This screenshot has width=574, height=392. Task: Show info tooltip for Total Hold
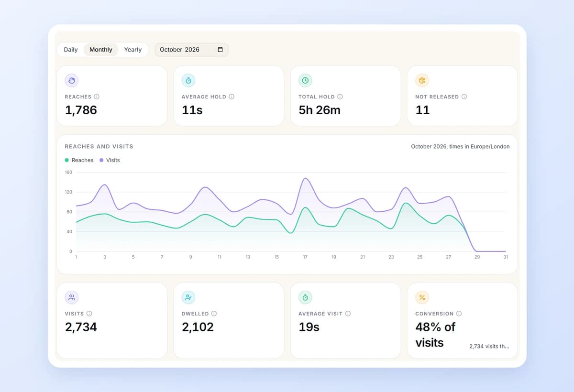340,97
